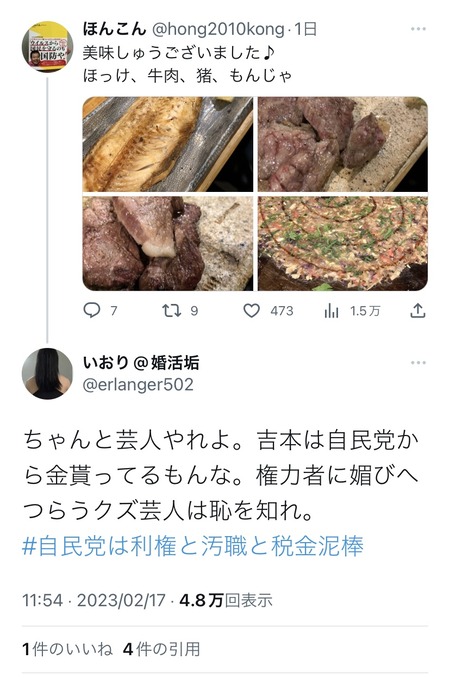
Task: Tap the retweet icon with count 9
Action: (x=171, y=310)
